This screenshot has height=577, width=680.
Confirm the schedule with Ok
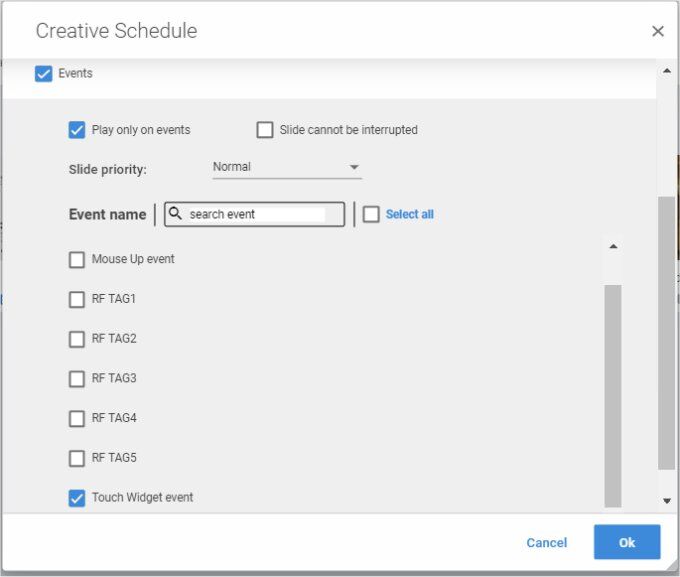(x=627, y=542)
